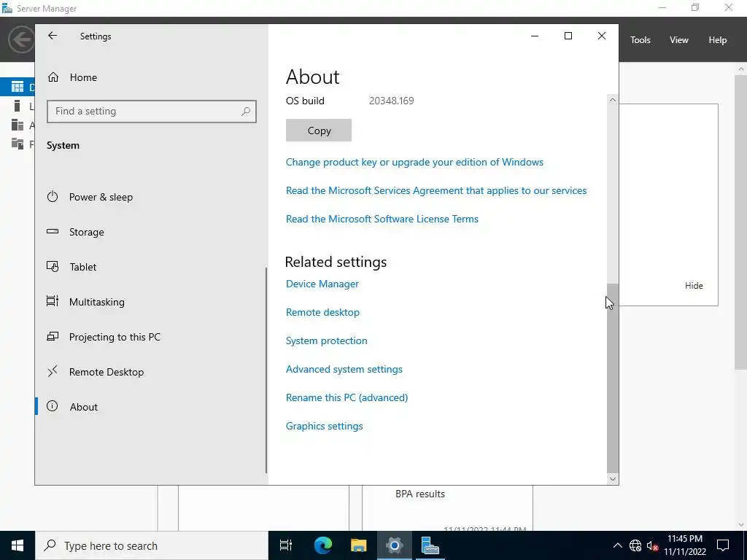Go back with the Settings back arrow
The width and height of the screenshot is (747, 560).
pos(53,36)
